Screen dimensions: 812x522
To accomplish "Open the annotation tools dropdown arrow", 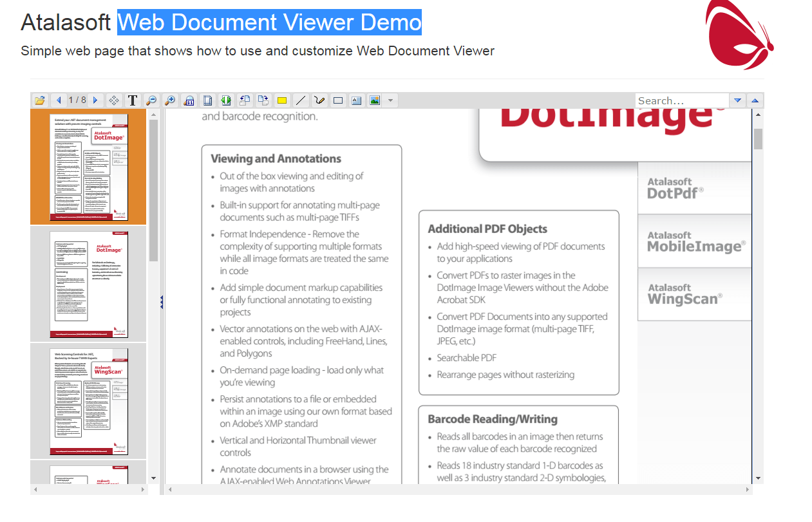I will coord(390,100).
